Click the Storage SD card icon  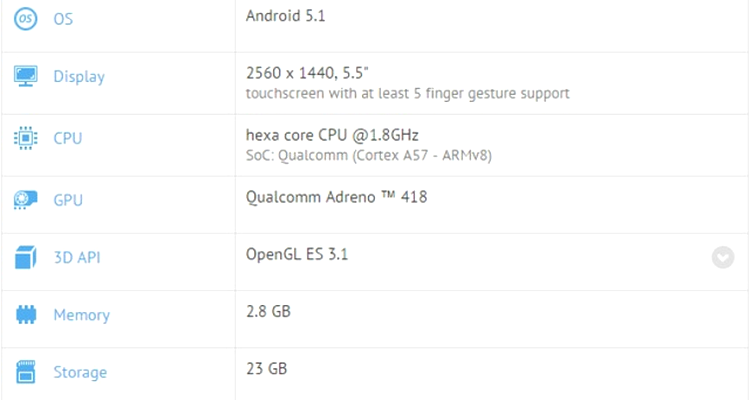[x=26, y=372]
